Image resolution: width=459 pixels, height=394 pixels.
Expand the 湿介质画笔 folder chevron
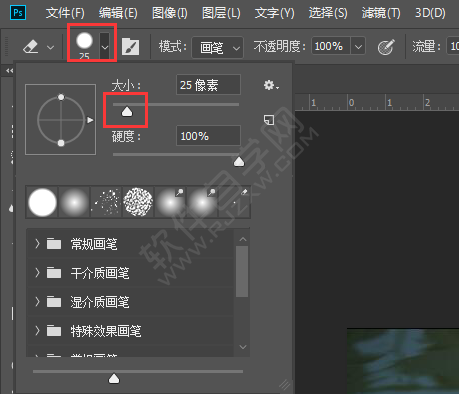(37, 302)
